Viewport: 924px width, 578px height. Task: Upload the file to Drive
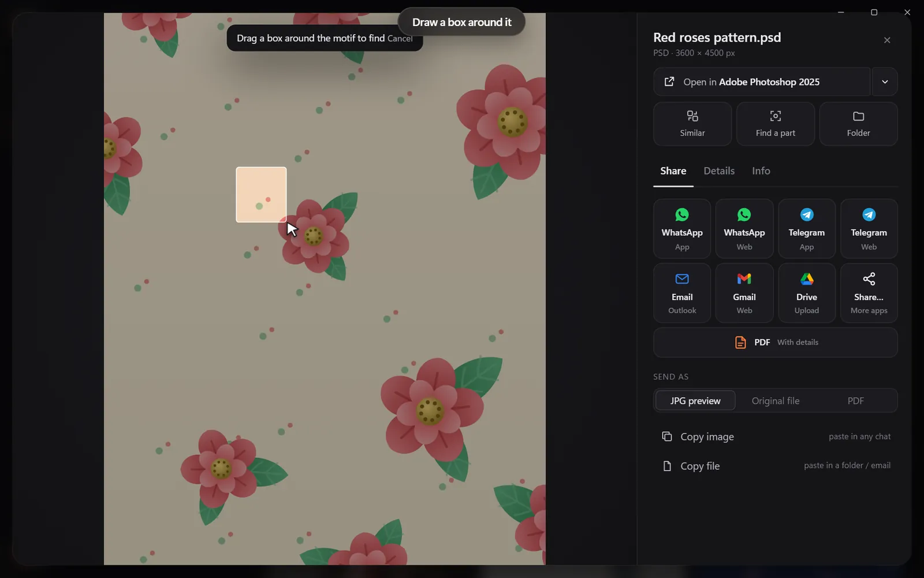pos(807,293)
